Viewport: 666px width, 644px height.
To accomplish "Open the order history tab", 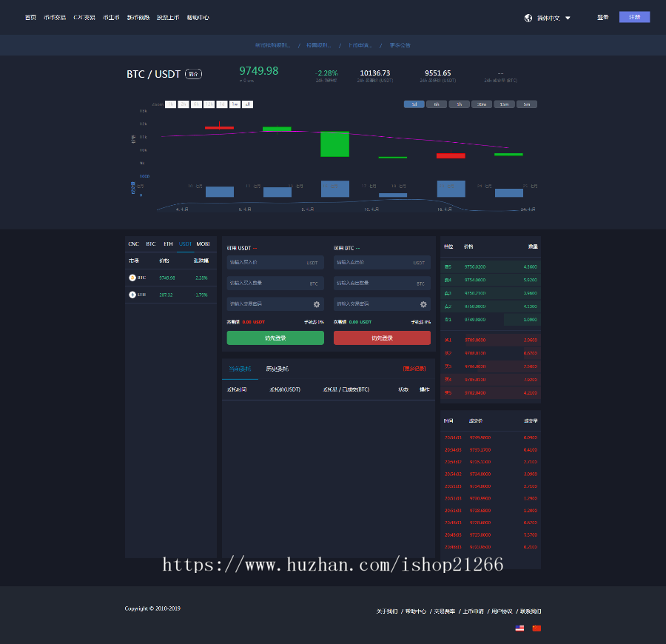I will click(x=277, y=369).
